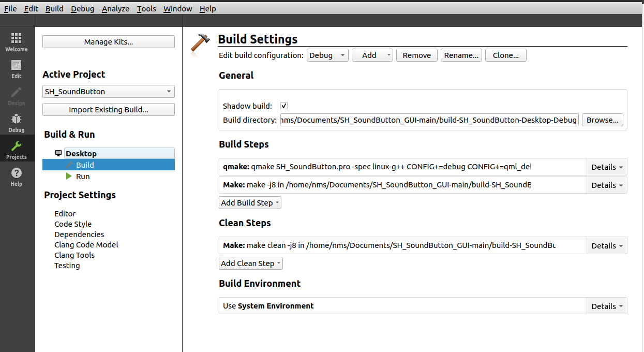This screenshot has height=352, width=644.
Task: Open the Build menu
Action: click(x=54, y=9)
